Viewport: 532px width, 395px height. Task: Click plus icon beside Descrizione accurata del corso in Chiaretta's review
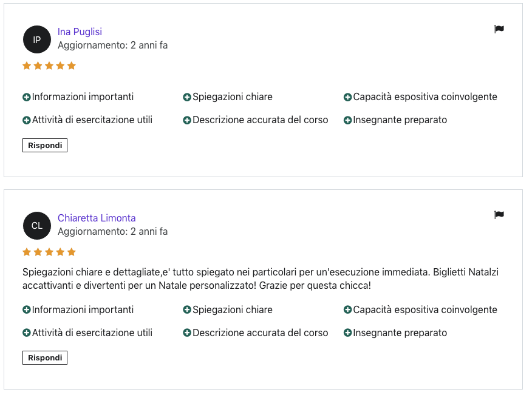coord(187,333)
